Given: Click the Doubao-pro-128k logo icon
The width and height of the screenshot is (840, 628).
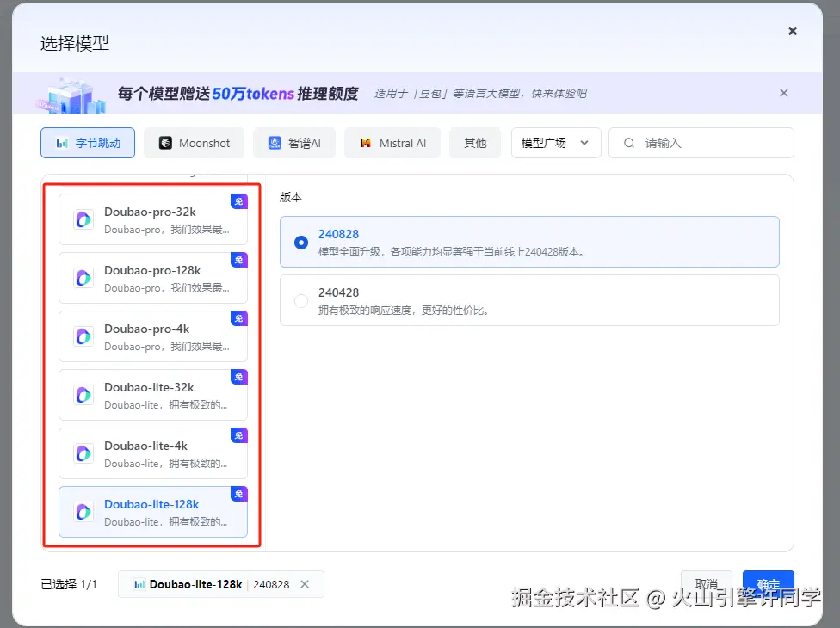Looking at the screenshot, I should (83, 278).
